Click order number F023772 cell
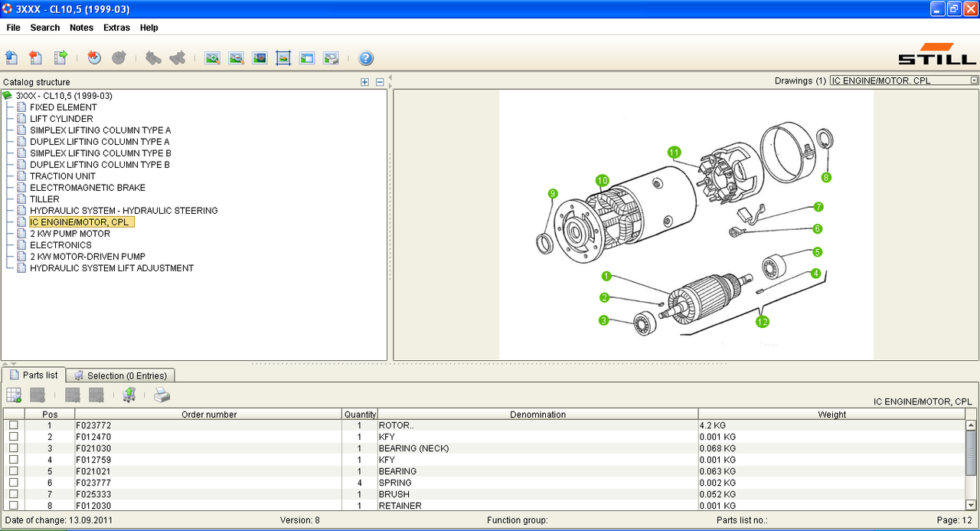The width and height of the screenshot is (980, 531). click(208, 425)
